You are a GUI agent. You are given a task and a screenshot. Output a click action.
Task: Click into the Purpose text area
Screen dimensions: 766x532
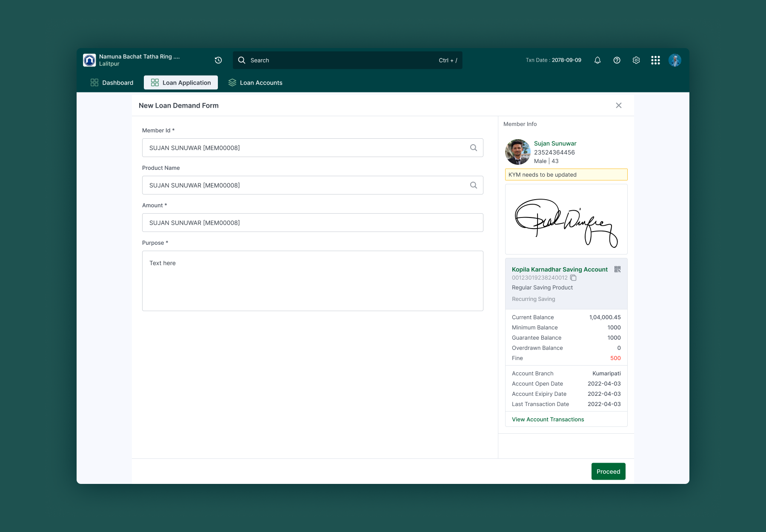coord(313,281)
